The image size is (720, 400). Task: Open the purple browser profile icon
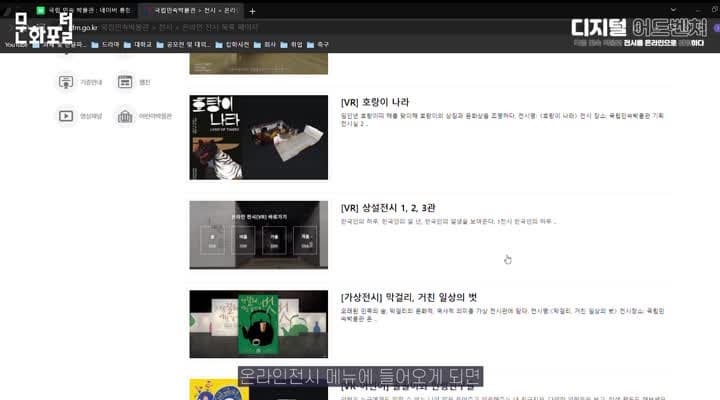click(716, 28)
